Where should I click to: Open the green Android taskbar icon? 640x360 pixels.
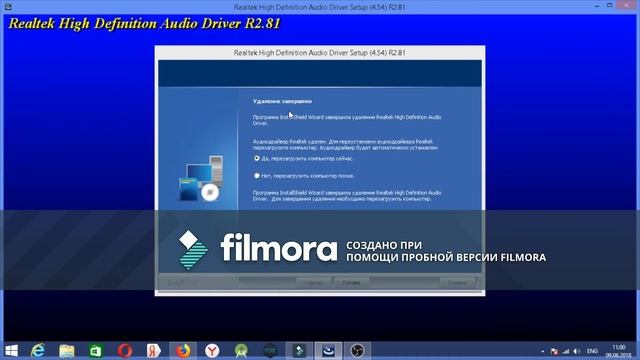[x=241, y=351]
